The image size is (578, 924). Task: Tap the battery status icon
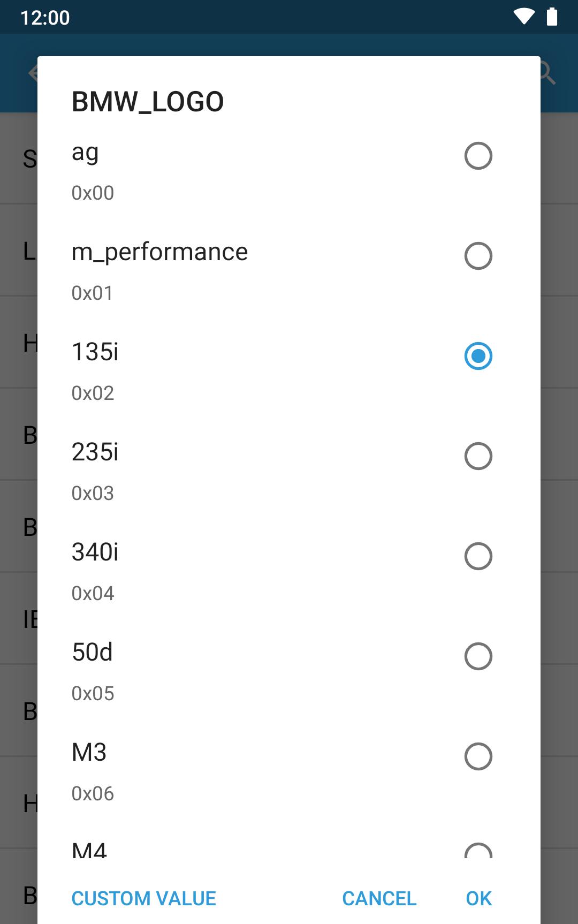(x=552, y=17)
